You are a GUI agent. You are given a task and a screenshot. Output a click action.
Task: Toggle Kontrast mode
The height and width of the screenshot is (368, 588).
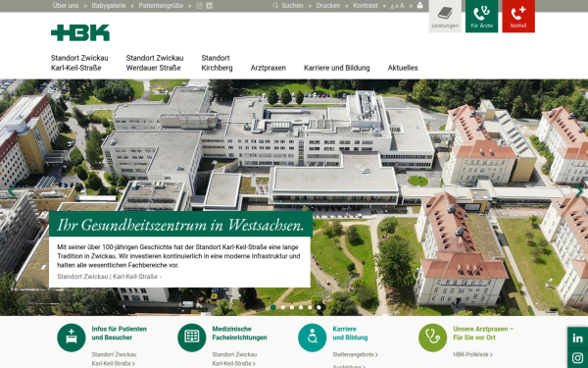(x=366, y=6)
